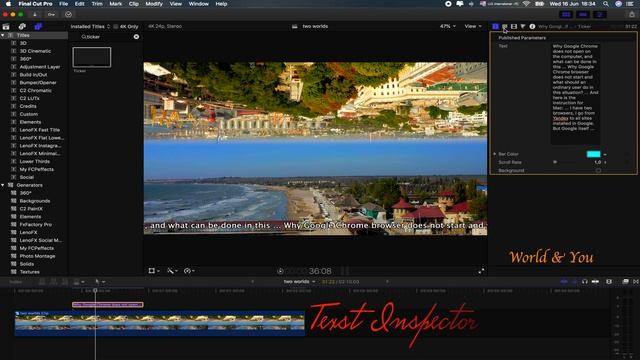This screenshot has width=640, height=360.
Task: Open the Retime speed dropdown
Action: pos(189,271)
